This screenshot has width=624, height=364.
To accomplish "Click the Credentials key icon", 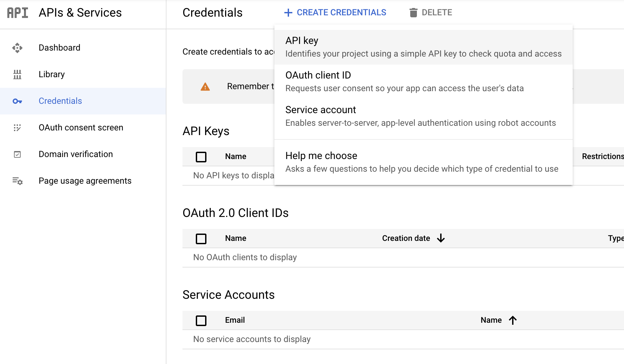I will [x=17, y=101].
